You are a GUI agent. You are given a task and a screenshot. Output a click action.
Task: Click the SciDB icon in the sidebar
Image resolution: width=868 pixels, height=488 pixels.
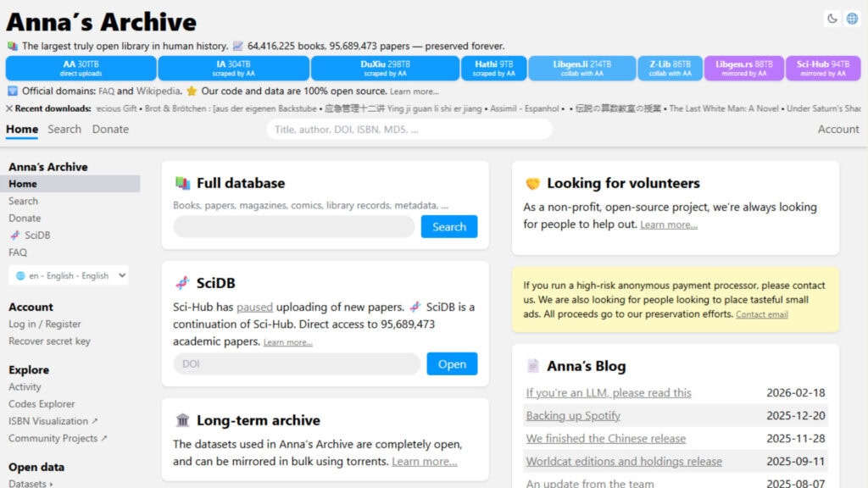coord(15,236)
